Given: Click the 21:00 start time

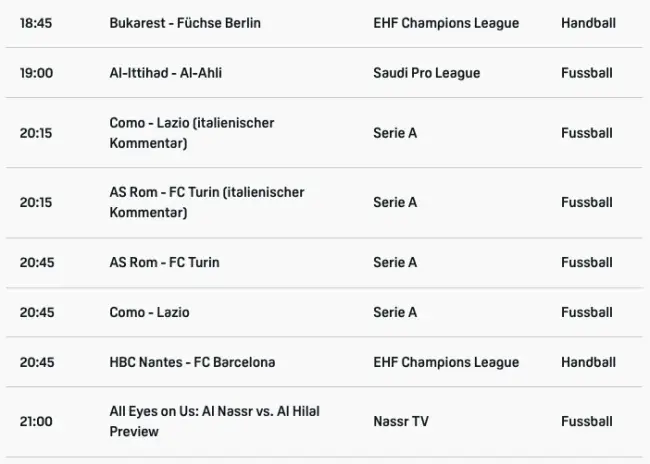Looking at the screenshot, I should click(36, 422).
